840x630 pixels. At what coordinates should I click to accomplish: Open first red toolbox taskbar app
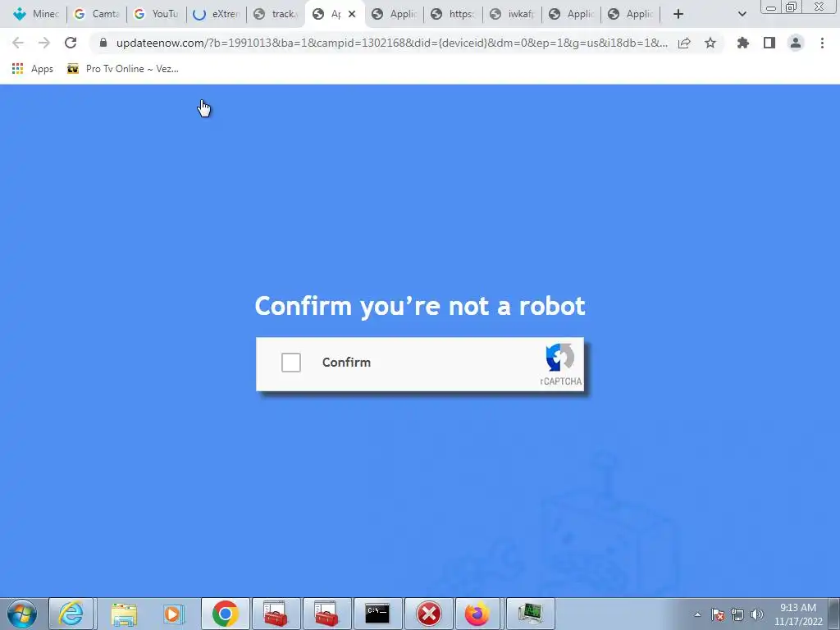coord(276,614)
